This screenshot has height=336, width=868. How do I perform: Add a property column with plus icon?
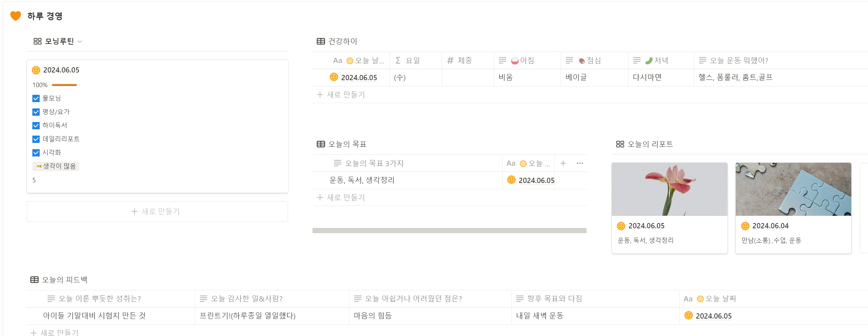pos(563,163)
